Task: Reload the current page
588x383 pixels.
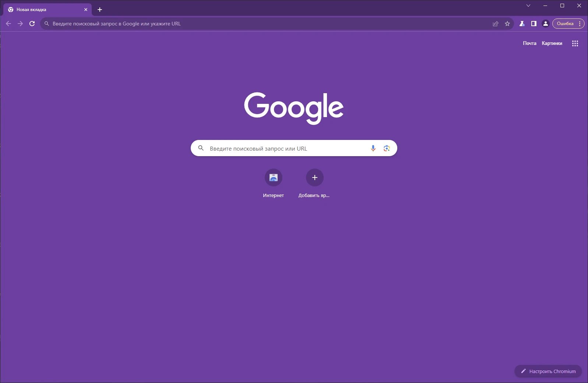Action: coord(32,24)
